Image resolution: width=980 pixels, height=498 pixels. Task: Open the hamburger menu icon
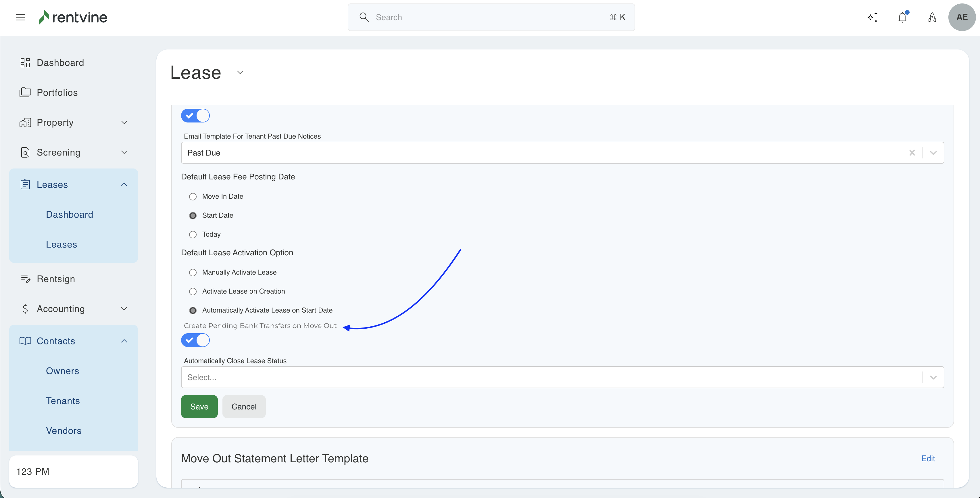pos(20,17)
